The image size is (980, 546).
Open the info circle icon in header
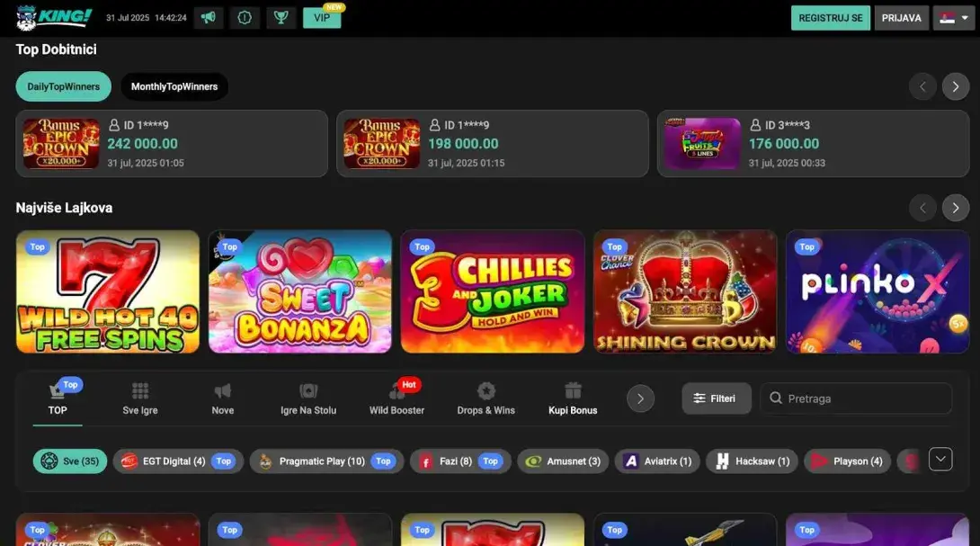(x=245, y=17)
